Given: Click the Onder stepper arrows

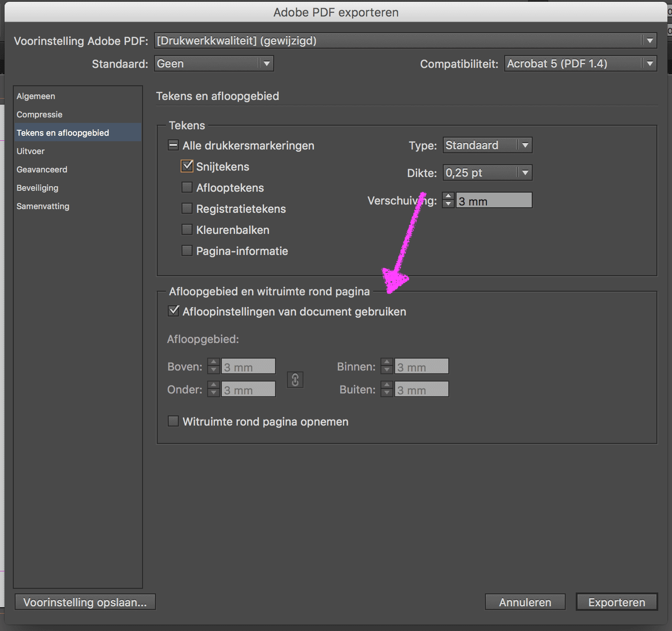Looking at the screenshot, I should [x=214, y=389].
